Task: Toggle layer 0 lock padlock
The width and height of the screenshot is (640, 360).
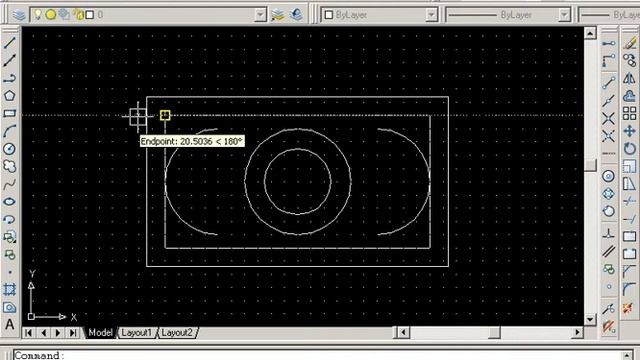Action: pyautogui.click(x=78, y=15)
